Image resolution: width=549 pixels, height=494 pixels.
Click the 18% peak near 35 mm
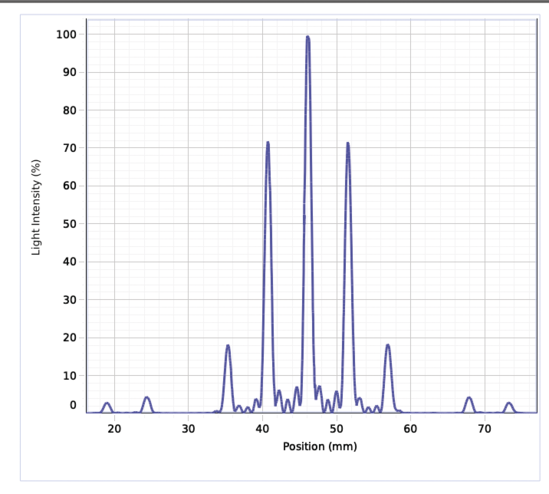pos(228,347)
